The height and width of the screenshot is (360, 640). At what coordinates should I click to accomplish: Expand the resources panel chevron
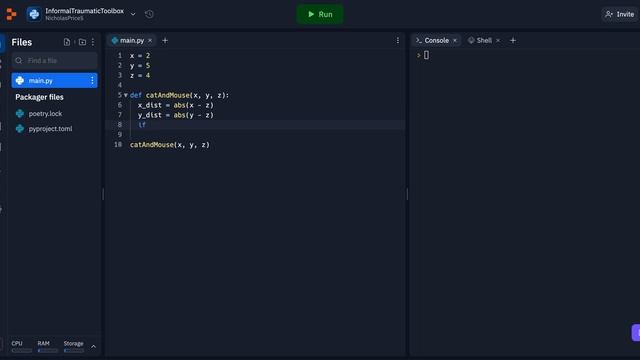(x=93, y=347)
